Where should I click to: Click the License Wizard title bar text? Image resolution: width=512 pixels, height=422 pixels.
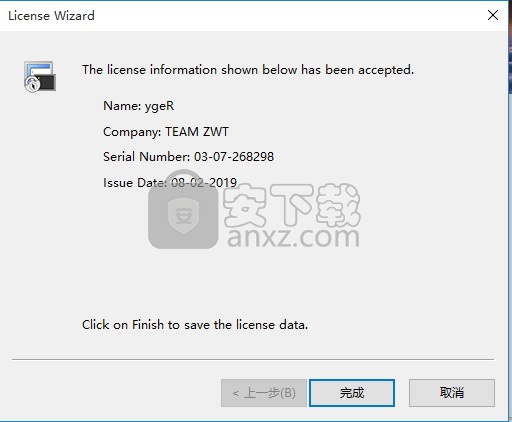(51, 16)
